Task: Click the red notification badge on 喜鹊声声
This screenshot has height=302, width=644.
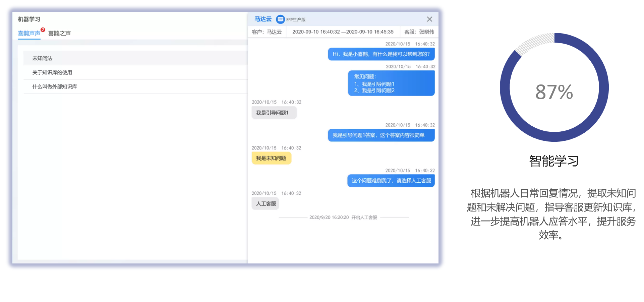Action: tap(43, 30)
